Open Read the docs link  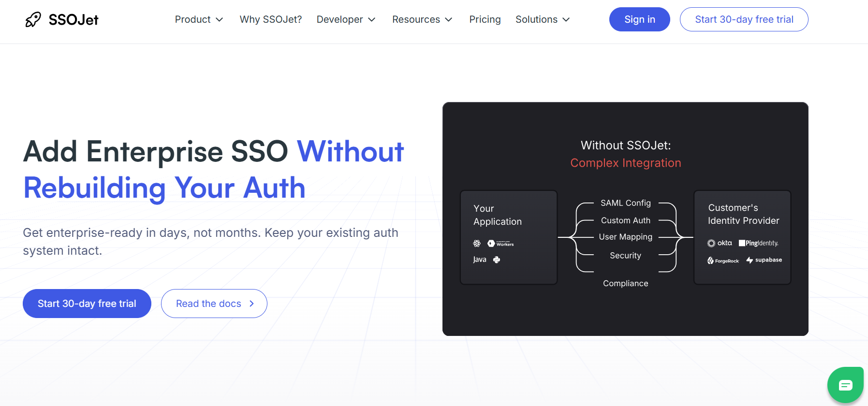214,304
